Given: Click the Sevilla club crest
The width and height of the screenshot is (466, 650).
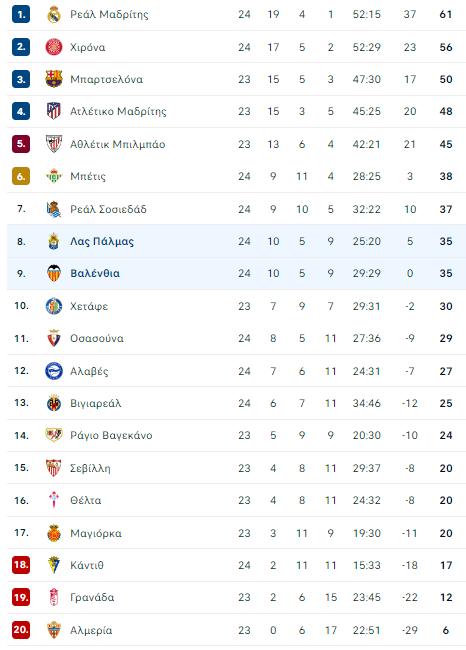Looking at the screenshot, I should 53,468.
